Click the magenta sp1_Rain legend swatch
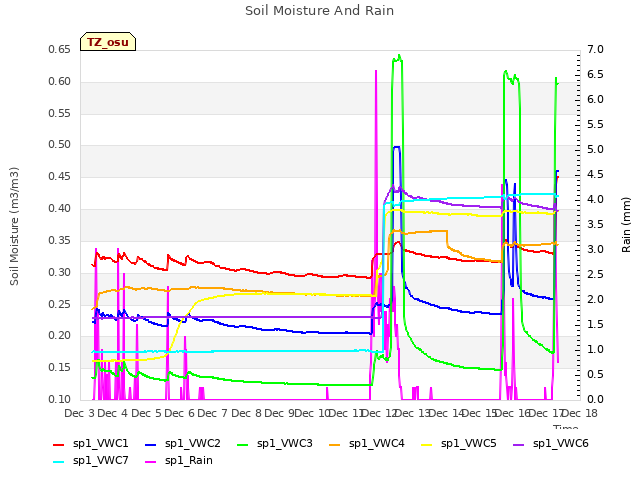The image size is (640, 480). 151,462
